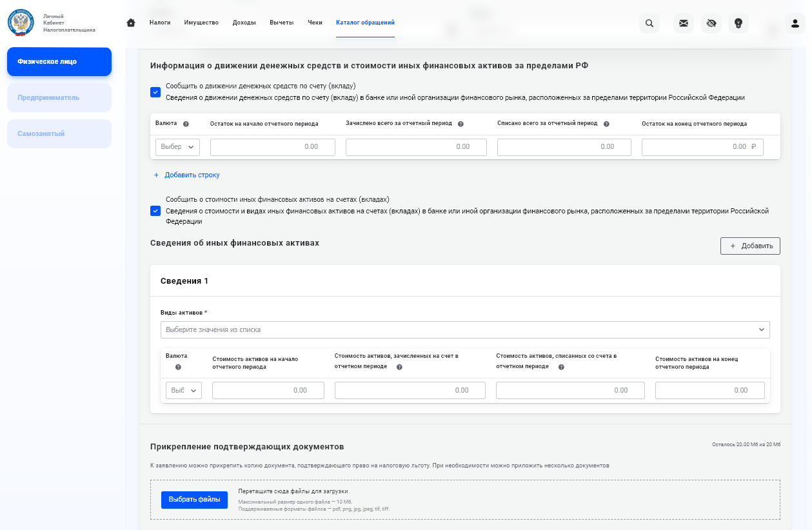
Task: Uncheck Сообщить о движении денежных средств checkbox
Action: 155,92
